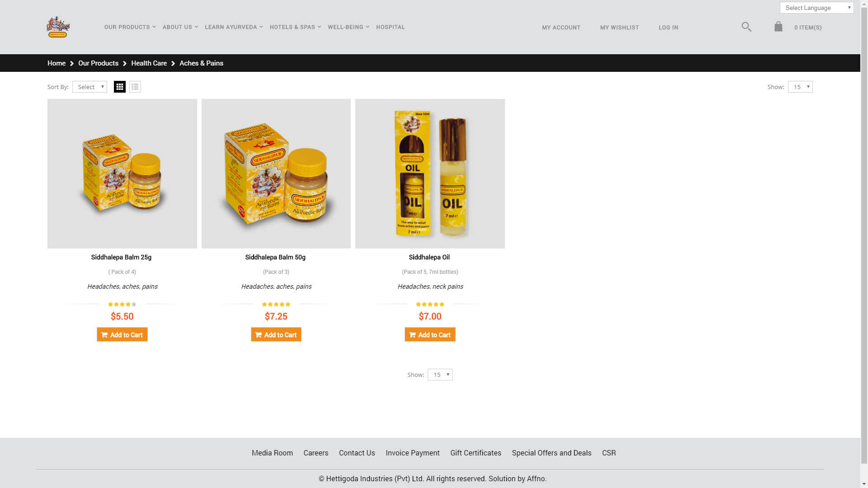Viewport: 868px width, 488px height.
Task: Switch to grid view layout
Action: 120,87
